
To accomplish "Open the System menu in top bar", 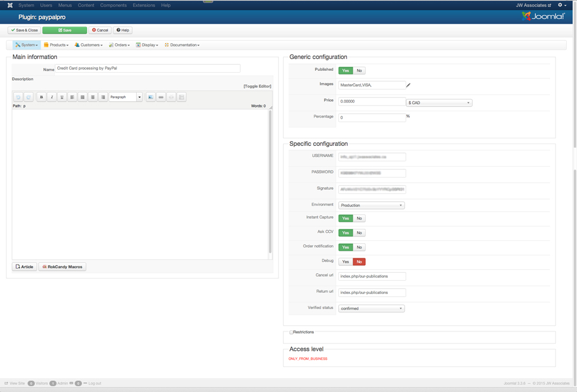I will [x=26, y=5].
